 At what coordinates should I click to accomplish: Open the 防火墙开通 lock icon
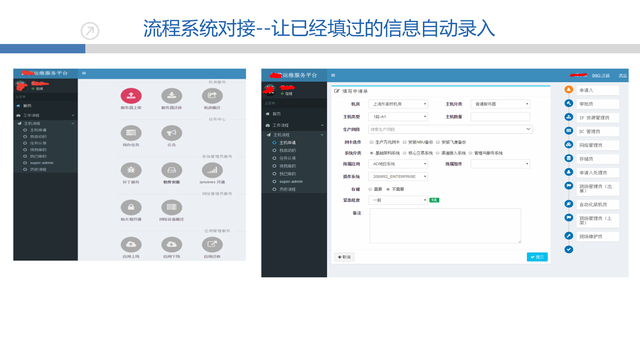pos(131,207)
